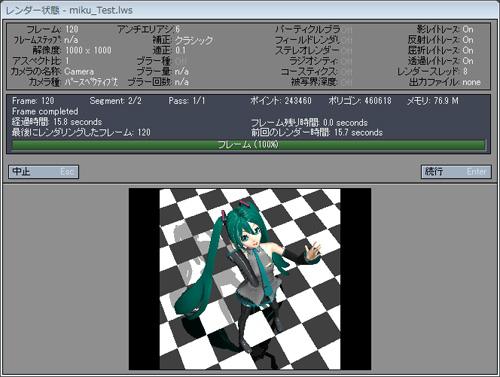The image size is (500, 377).
Task: Click the 'ポリゴン: 460618' text
Action: (360, 101)
